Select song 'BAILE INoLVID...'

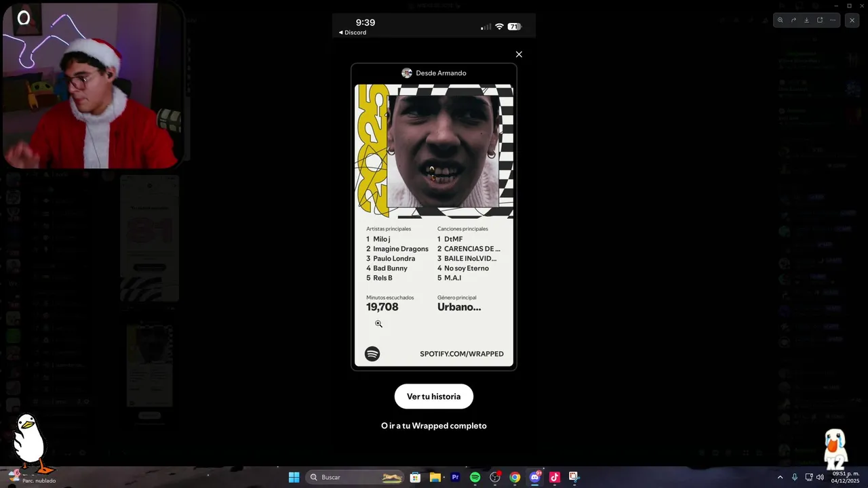coord(470,258)
